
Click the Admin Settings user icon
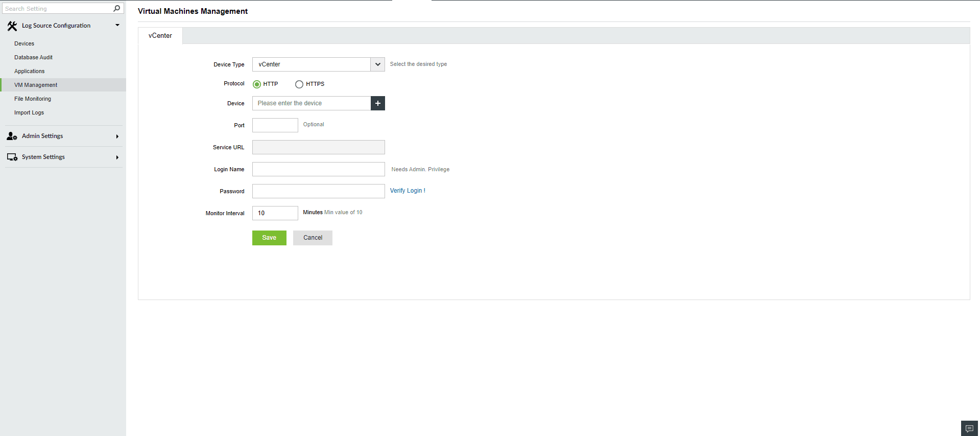coord(12,136)
